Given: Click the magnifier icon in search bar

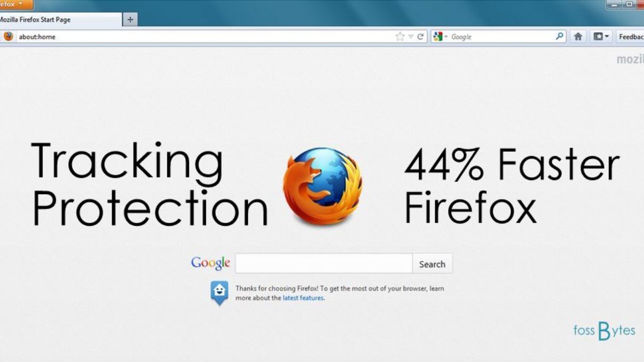Looking at the screenshot, I should [560, 36].
